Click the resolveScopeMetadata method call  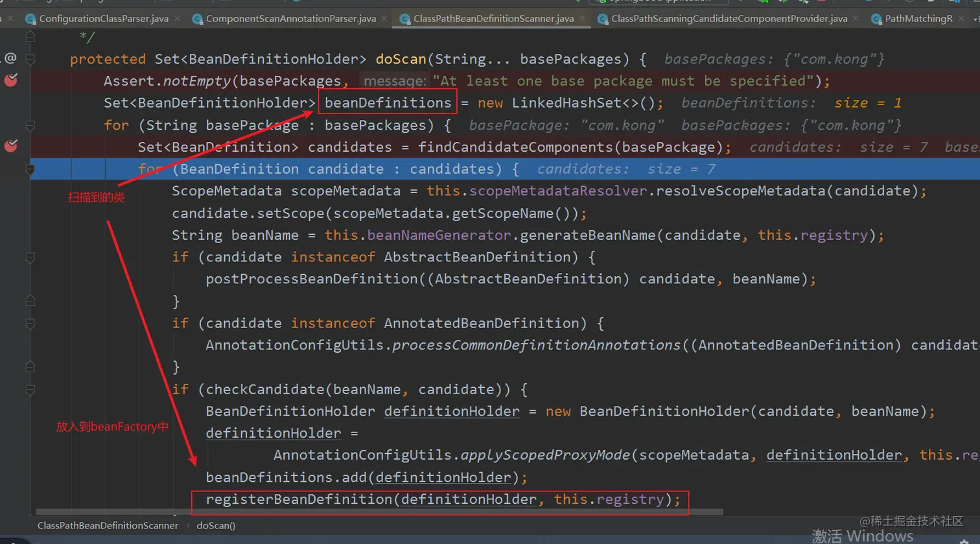pyautogui.click(x=740, y=191)
